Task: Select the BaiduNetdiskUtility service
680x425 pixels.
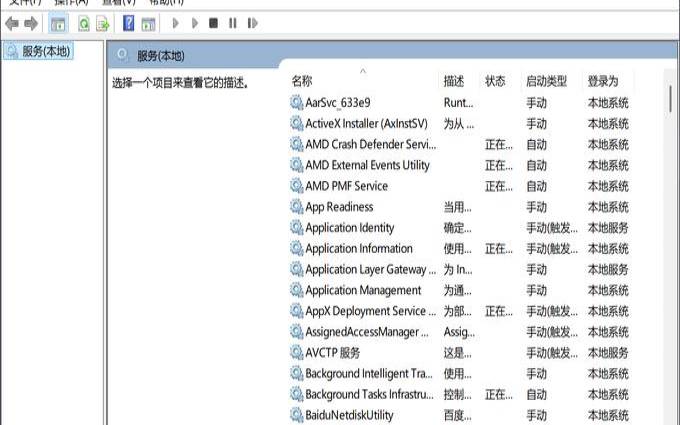Action: [x=349, y=415]
